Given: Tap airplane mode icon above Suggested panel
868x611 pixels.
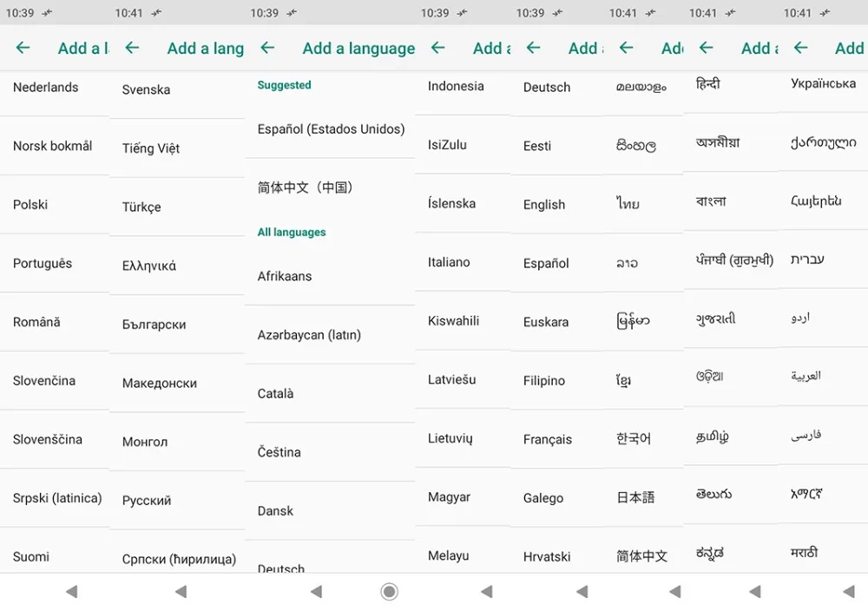Looking at the screenshot, I should (x=292, y=13).
